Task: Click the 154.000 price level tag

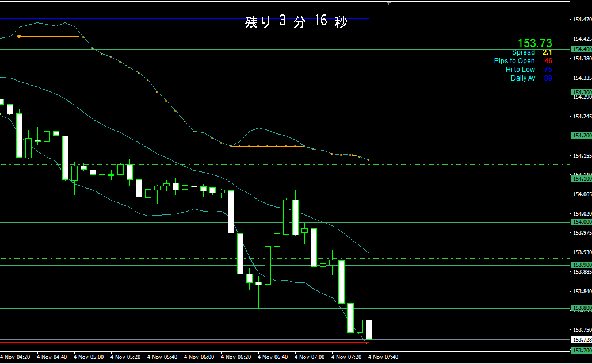Action: (x=581, y=222)
